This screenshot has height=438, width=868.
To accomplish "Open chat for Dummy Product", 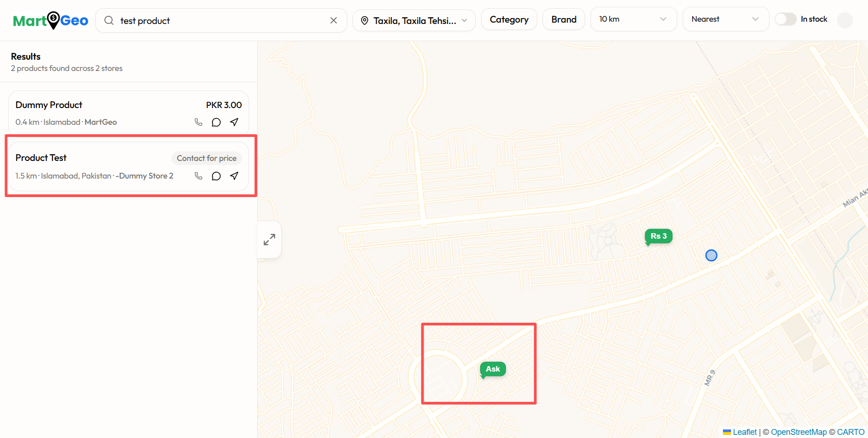I will pyautogui.click(x=216, y=122).
